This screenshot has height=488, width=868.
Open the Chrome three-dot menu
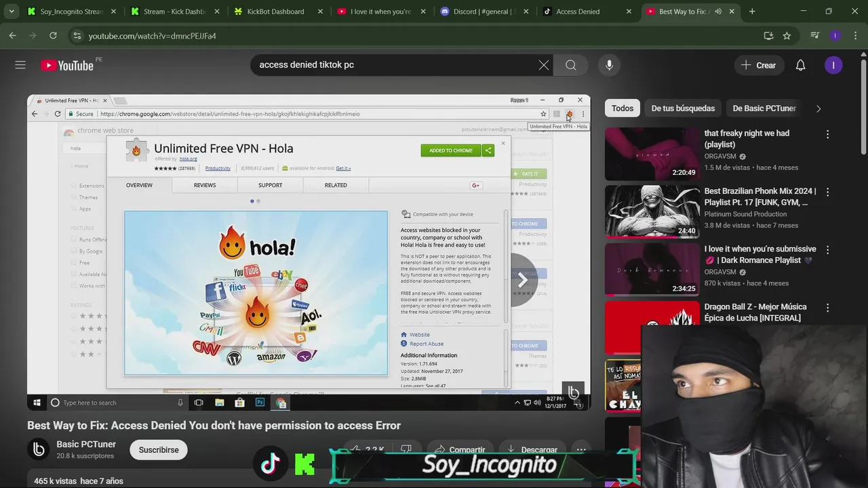click(x=854, y=36)
